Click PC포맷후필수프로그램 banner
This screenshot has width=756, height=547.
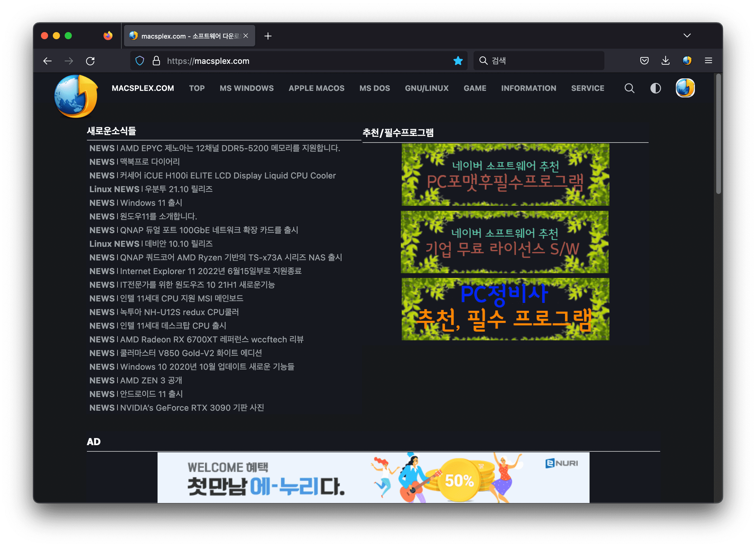[505, 175]
